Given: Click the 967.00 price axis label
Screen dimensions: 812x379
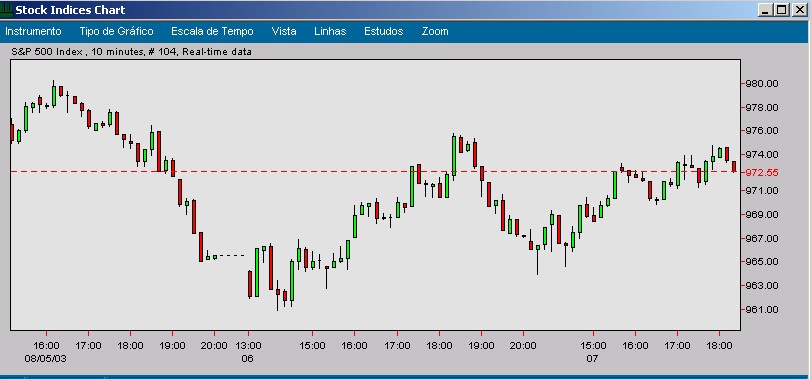Looking at the screenshot, I should (x=762, y=238).
